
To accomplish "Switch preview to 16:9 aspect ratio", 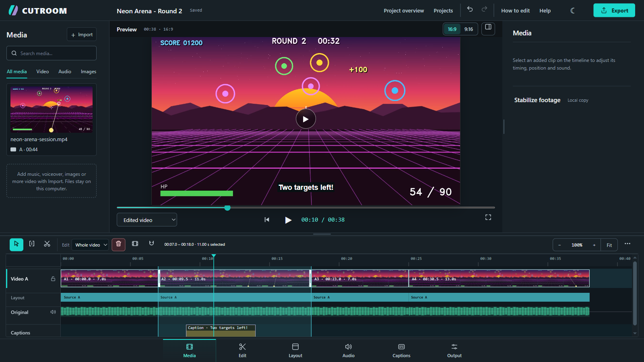I will tap(452, 29).
